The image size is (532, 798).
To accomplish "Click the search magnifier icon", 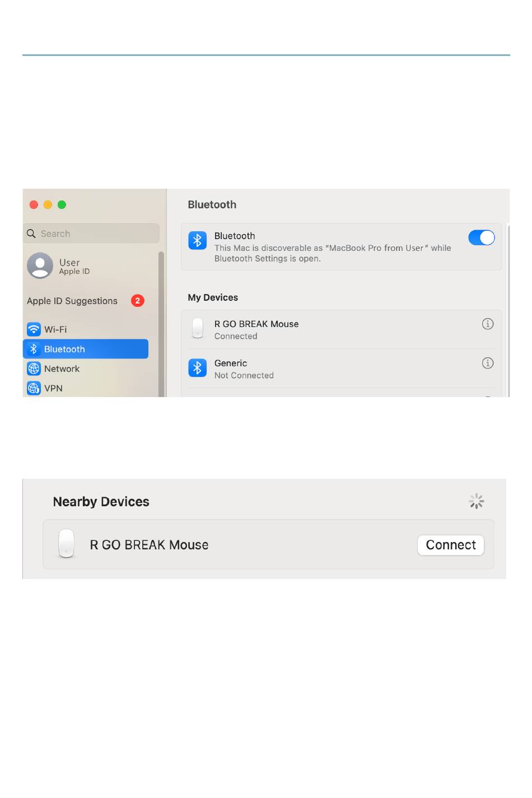I will click(31, 234).
